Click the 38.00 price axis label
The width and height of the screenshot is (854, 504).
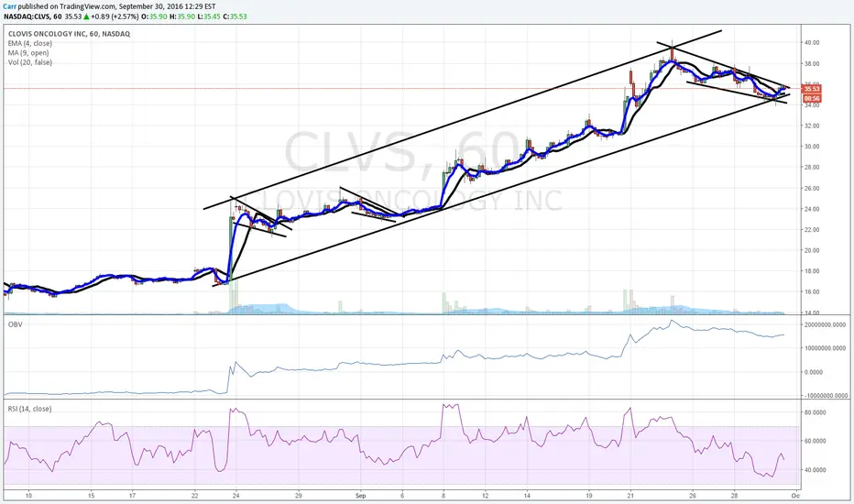coord(812,63)
